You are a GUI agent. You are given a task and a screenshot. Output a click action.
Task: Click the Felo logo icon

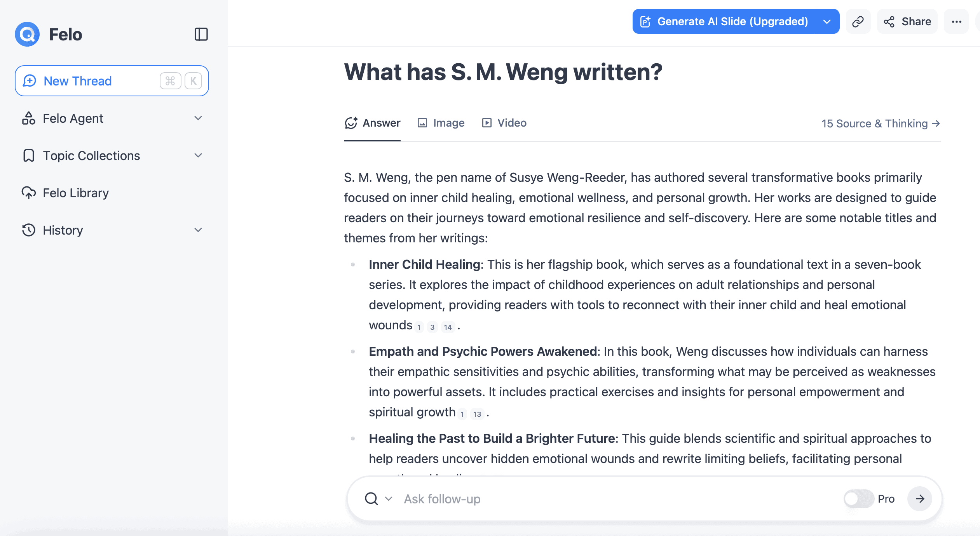[x=27, y=34]
